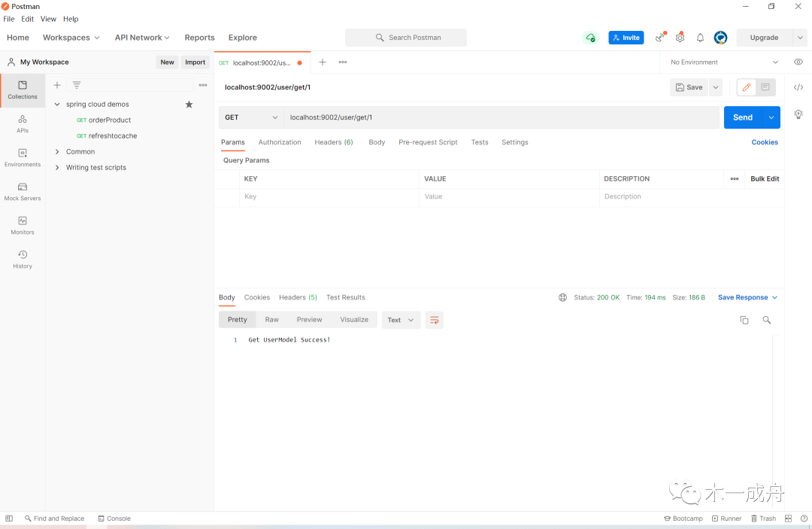This screenshot has width=812, height=529.
Task: Click the Send button
Action: [x=743, y=117]
